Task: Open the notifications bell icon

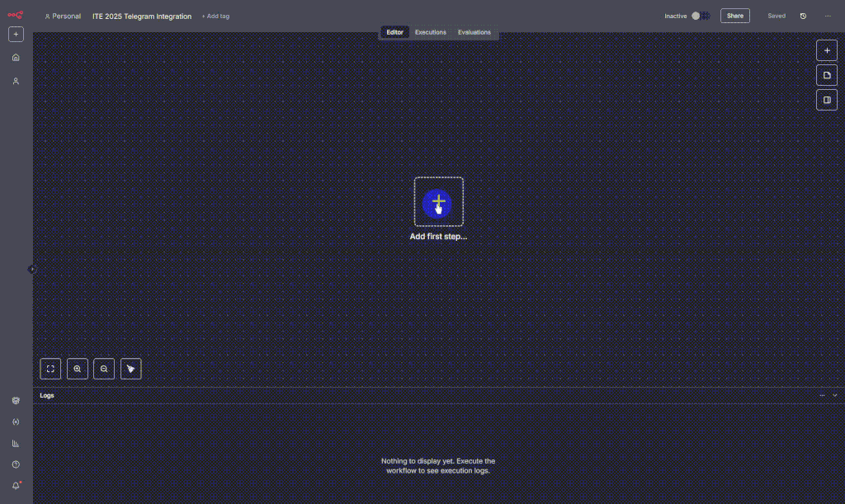Action: coord(16,486)
